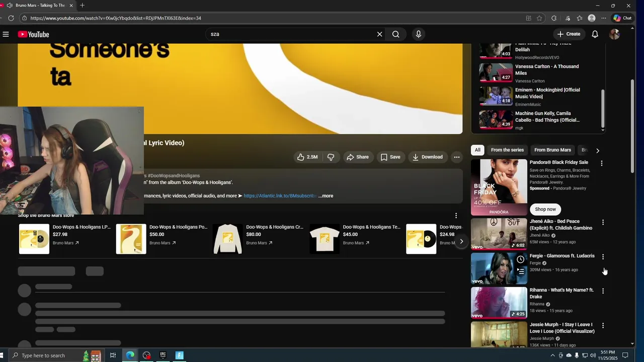Image resolution: width=644 pixels, height=362 pixels.
Task: Expand the description with ...more
Action: tap(326, 196)
